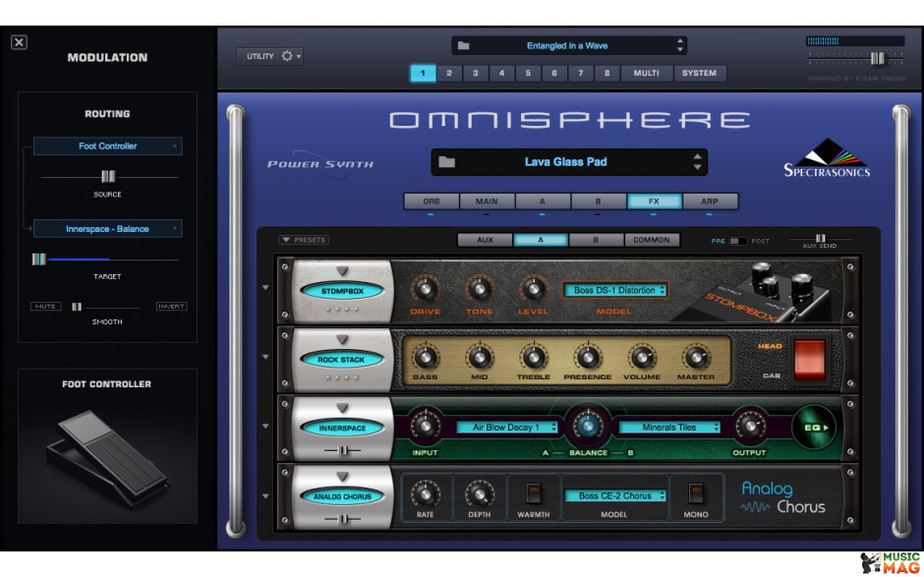Adjust the Innerspace Input knob
Screen dimensions: 924x577
[x=425, y=426]
